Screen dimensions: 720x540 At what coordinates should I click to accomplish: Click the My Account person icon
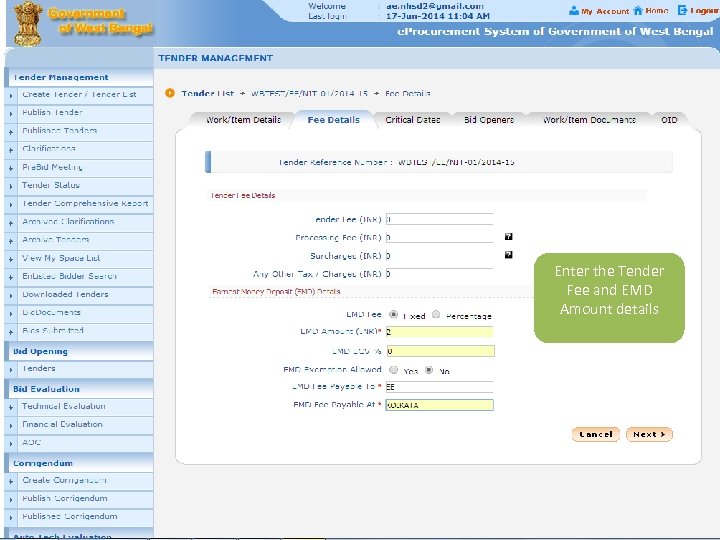tap(574, 11)
